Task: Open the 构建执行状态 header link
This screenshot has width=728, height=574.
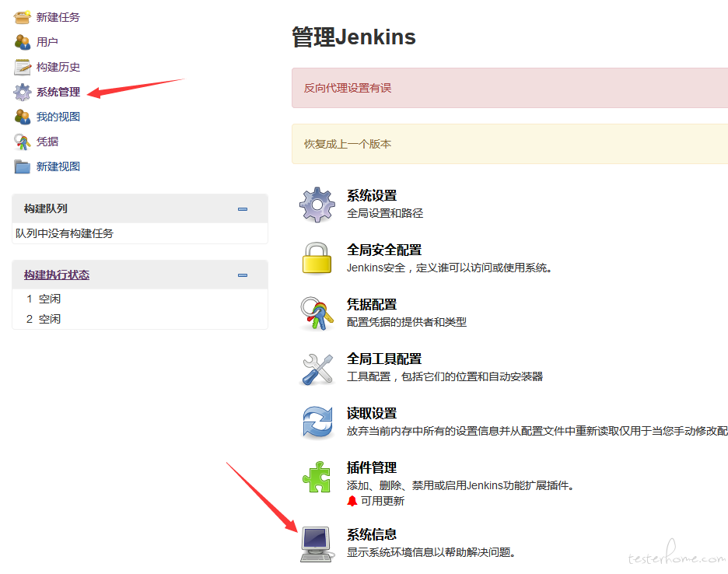Action: (57, 275)
